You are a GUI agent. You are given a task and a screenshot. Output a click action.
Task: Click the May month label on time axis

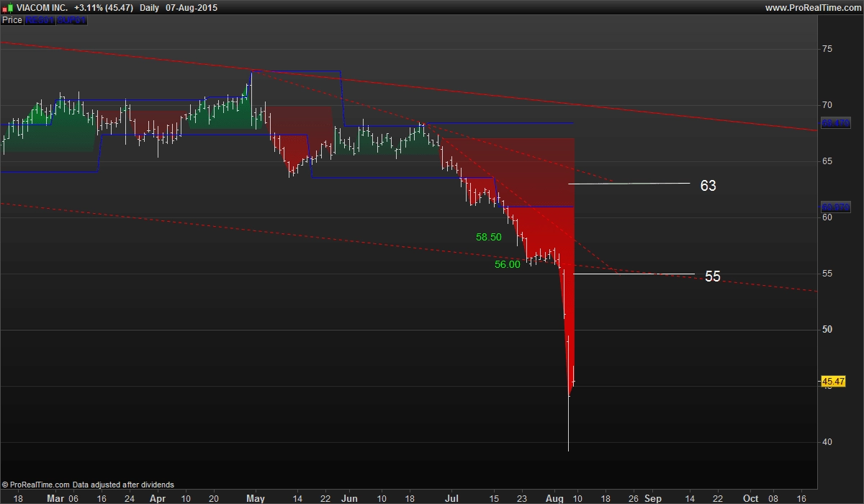click(x=255, y=498)
